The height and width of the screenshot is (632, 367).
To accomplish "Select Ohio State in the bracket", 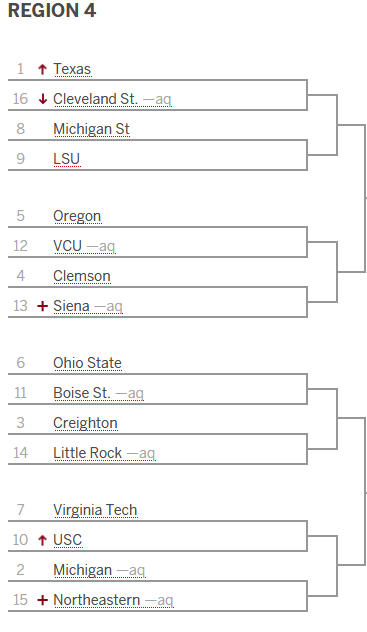I will pos(87,363).
